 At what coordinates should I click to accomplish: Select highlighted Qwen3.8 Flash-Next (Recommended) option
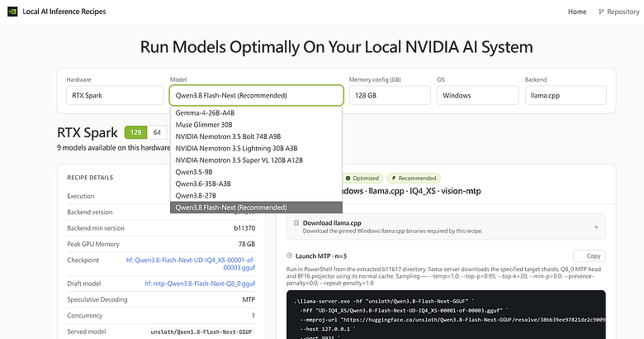[256, 208]
